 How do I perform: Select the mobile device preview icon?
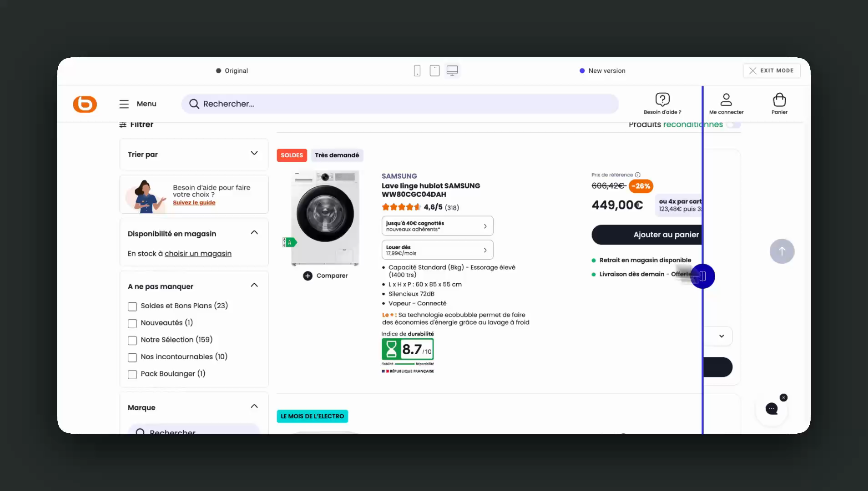click(x=417, y=71)
